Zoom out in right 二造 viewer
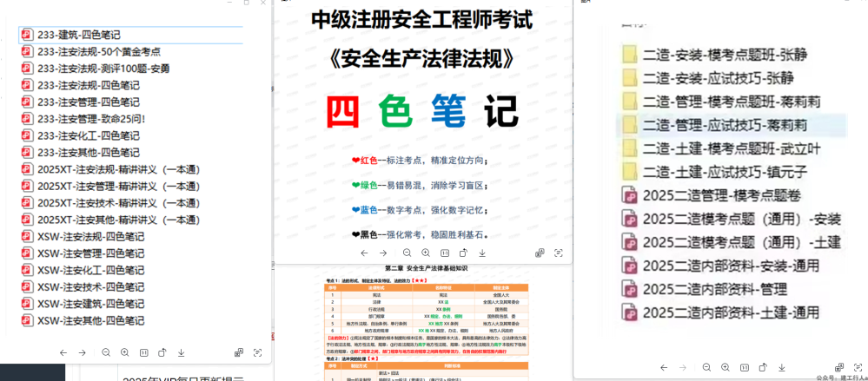The width and height of the screenshot is (868, 381). click(x=707, y=367)
